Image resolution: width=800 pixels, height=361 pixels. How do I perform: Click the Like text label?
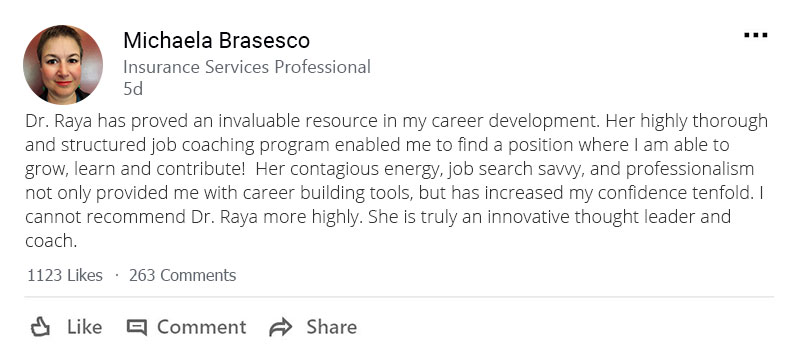coord(85,327)
